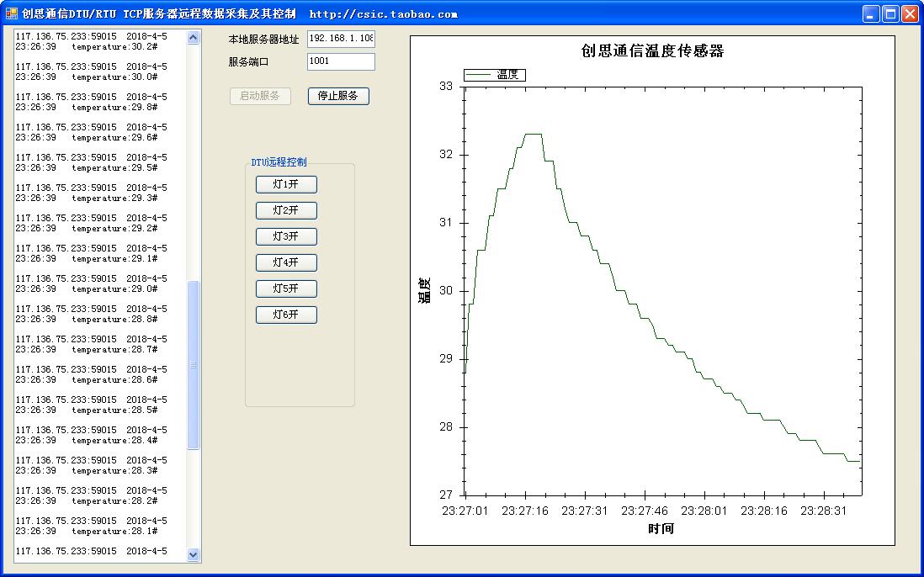Hit the 灯6开 button
The image size is (924, 577).
pyautogui.click(x=286, y=315)
